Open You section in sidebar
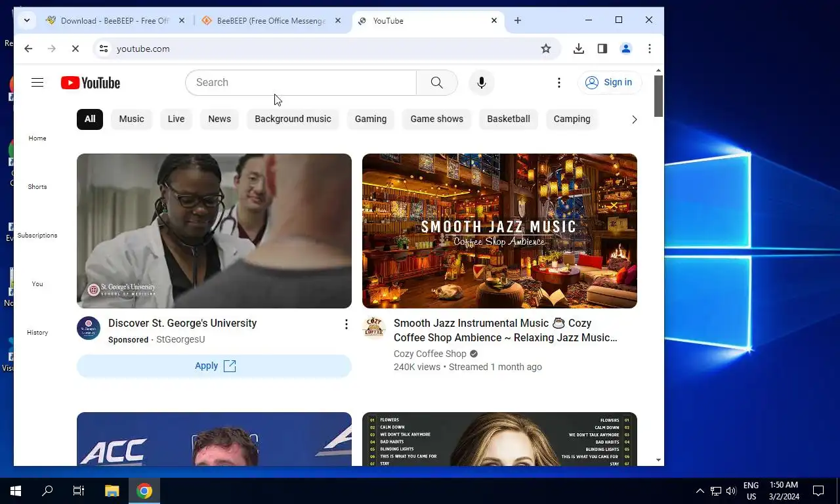 click(37, 284)
